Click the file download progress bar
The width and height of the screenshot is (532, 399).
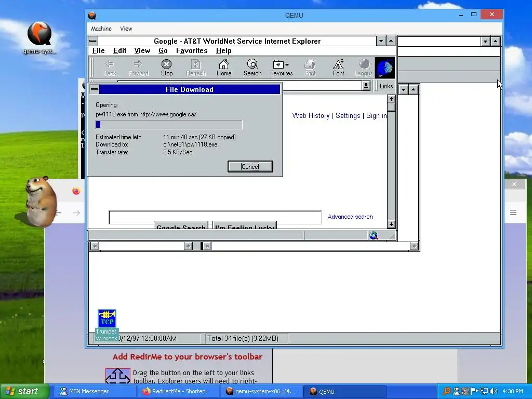point(169,125)
